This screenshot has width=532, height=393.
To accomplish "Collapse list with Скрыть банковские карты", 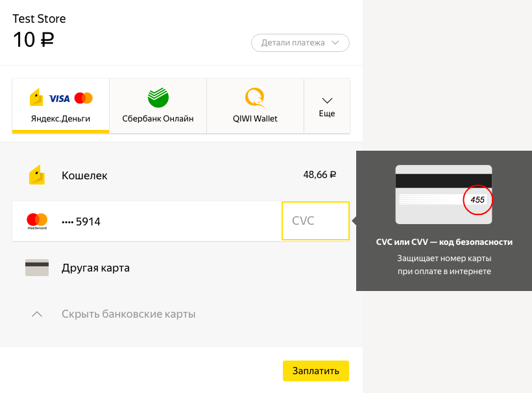I will tap(128, 314).
